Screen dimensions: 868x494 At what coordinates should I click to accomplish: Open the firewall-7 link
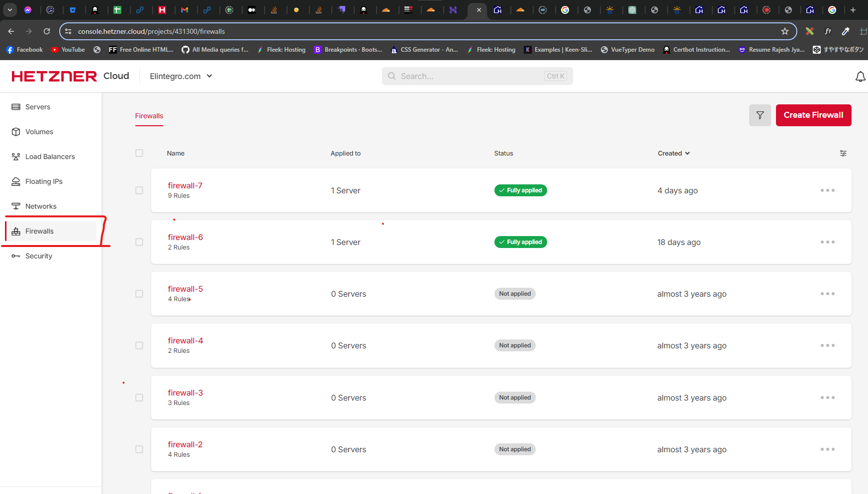pos(185,185)
